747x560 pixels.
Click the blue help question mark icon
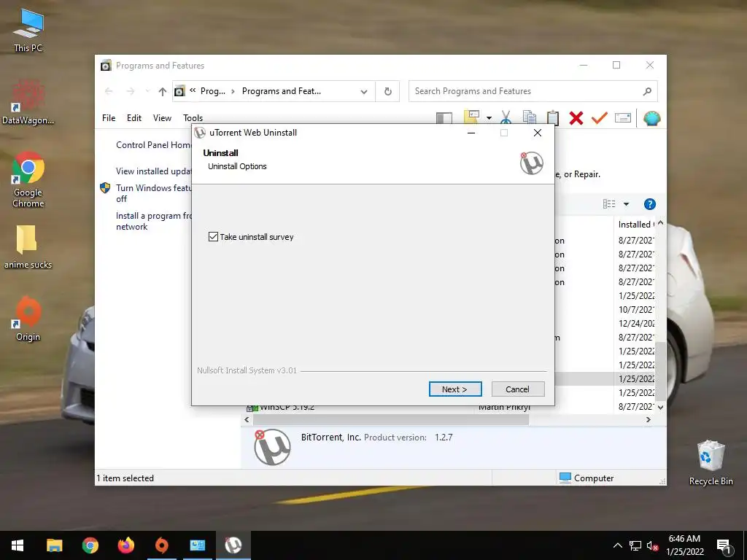649,204
